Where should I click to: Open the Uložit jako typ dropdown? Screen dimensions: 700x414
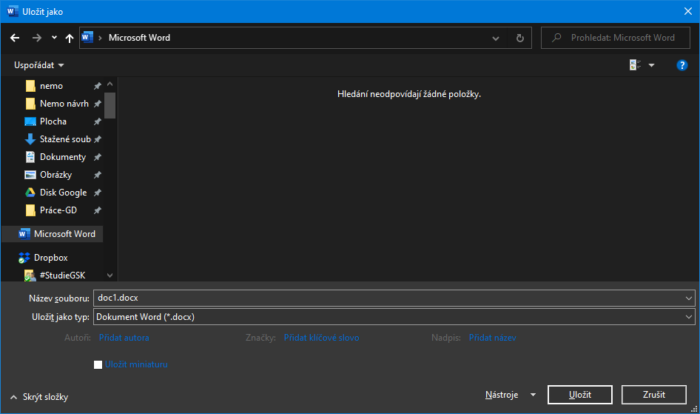pos(394,317)
